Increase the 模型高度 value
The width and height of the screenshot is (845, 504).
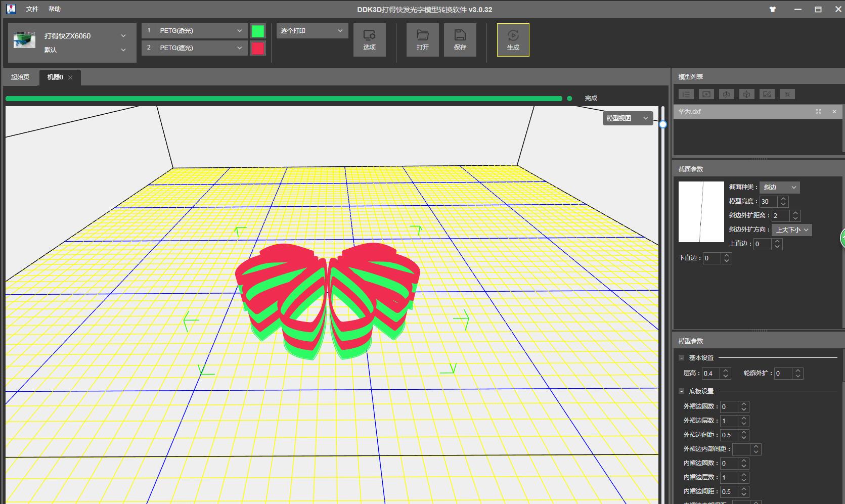pos(783,199)
